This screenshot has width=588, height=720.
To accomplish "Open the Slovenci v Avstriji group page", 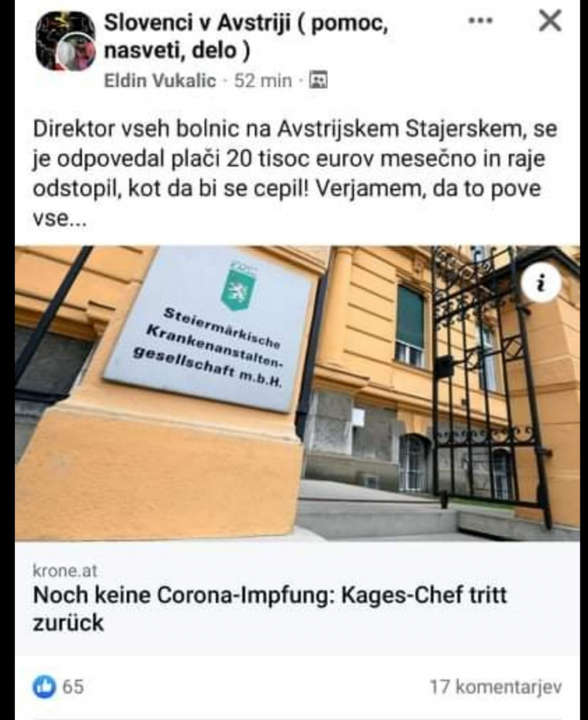I will [x=247, y=37].
